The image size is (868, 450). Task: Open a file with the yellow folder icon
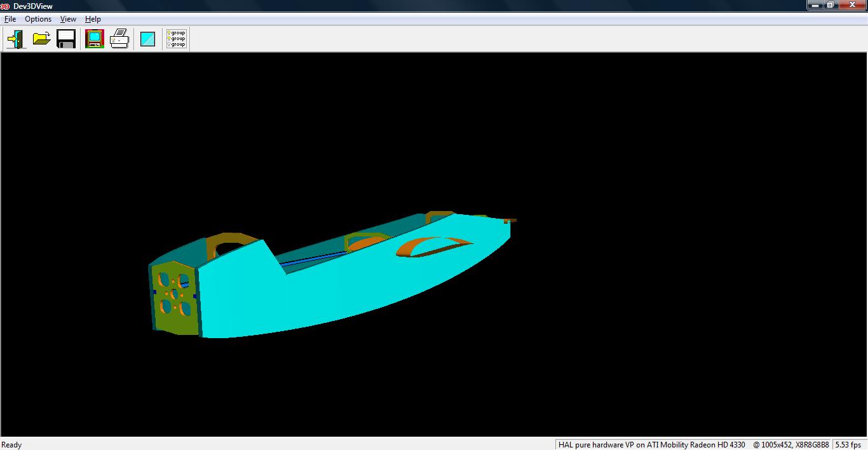click(x=42, y=39)
